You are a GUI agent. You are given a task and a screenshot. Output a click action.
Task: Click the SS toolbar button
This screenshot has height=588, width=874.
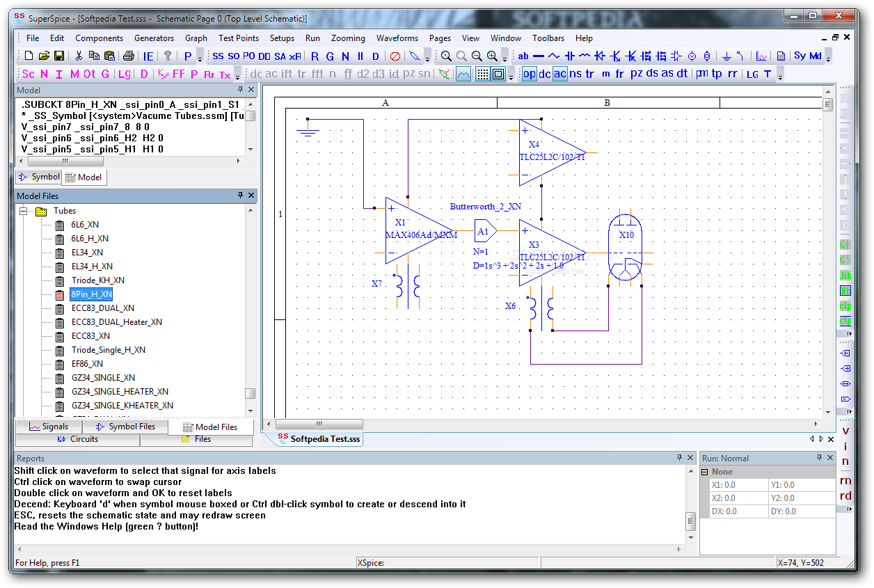point(218,56)
